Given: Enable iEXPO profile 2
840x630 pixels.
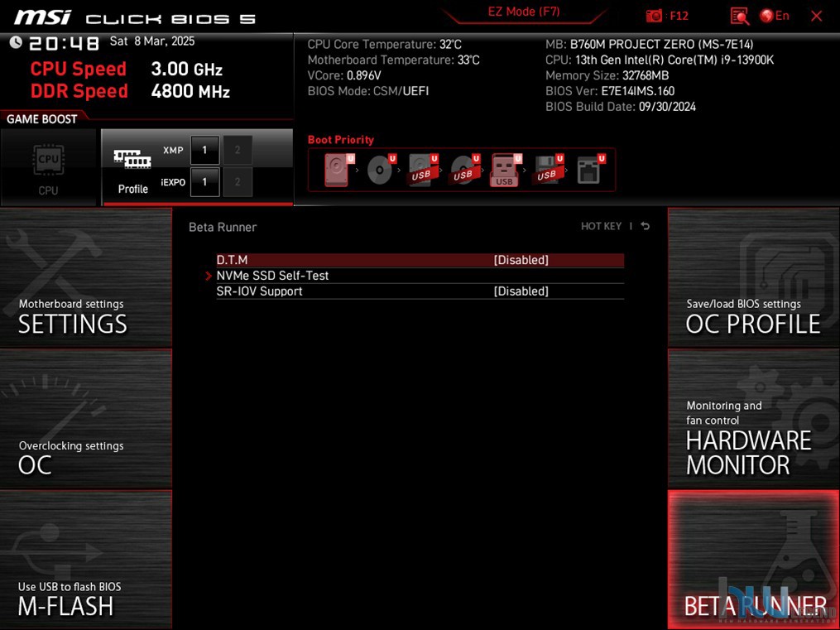Looking at the screenshot, I should (x=238, y=182).
